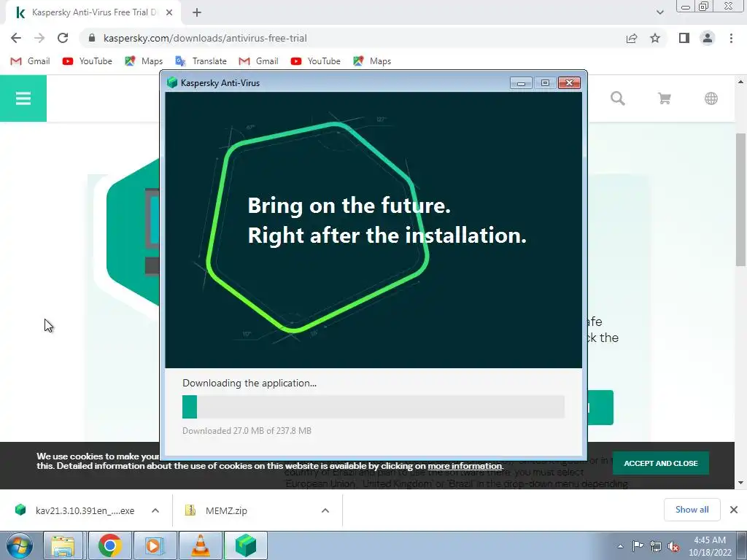The height and width of the screenshot is (560, 747).
Task: Click the 'Downloading the application...' status text
Action: pyautogui.click(x=249, y=383)
